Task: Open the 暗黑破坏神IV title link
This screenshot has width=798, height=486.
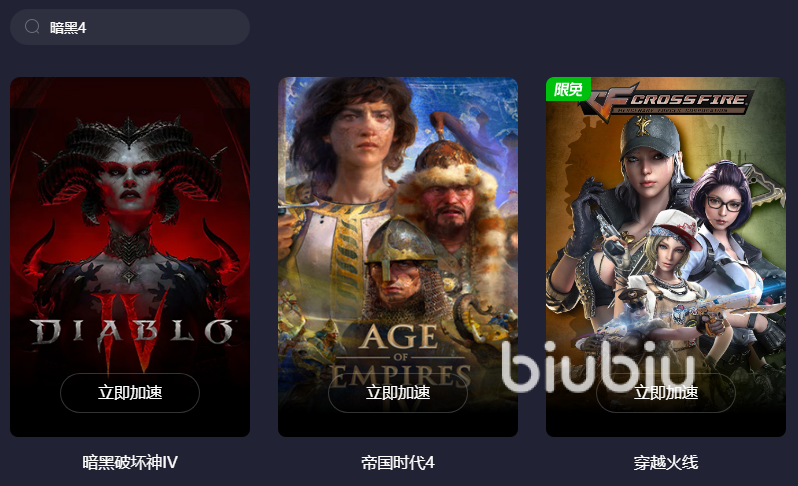Action: (130, 462)
